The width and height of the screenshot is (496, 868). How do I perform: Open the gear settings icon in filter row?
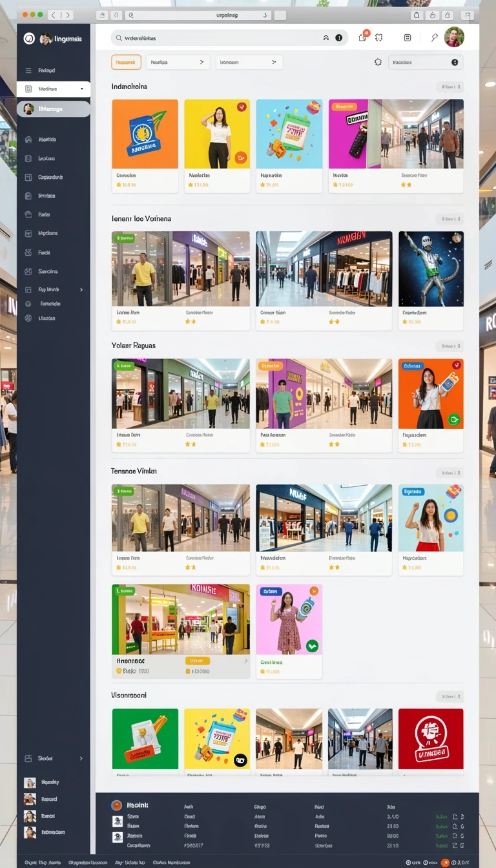click(x=378, y=62)
